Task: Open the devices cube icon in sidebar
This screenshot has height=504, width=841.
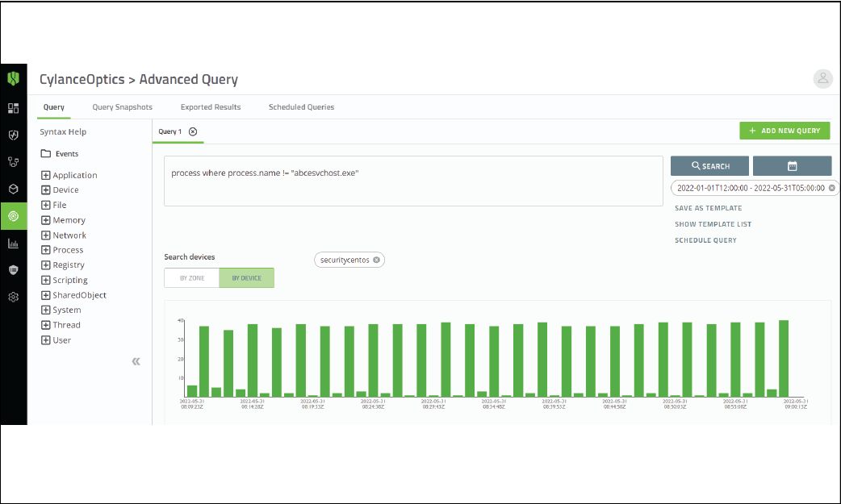Action: click(14, 189)
